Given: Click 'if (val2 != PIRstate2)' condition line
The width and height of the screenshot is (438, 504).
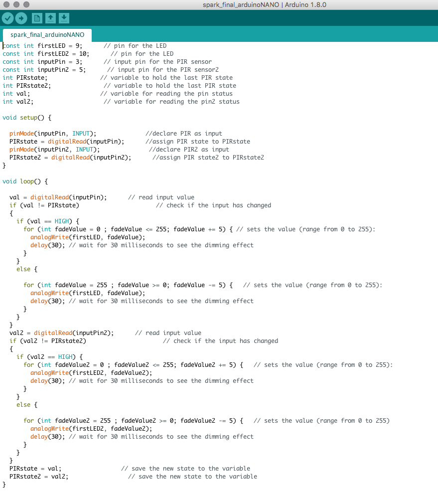Looking at the screenshot, I should click(x=48, y=341).
